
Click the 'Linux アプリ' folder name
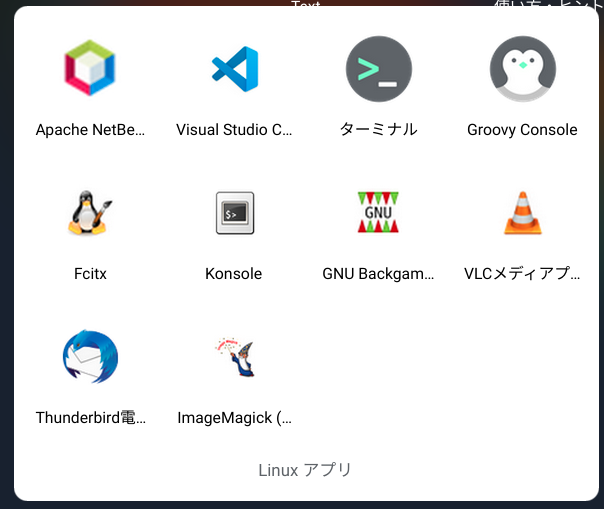pyautogui.click(x=305, y=470)
